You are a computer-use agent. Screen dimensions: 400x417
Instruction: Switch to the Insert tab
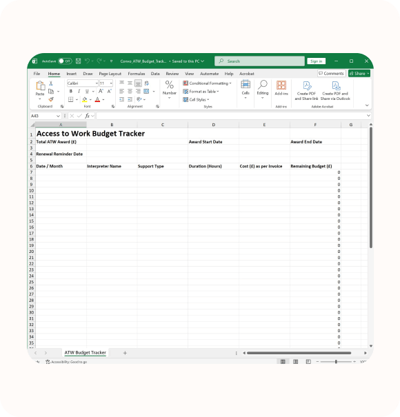(71, 74)
